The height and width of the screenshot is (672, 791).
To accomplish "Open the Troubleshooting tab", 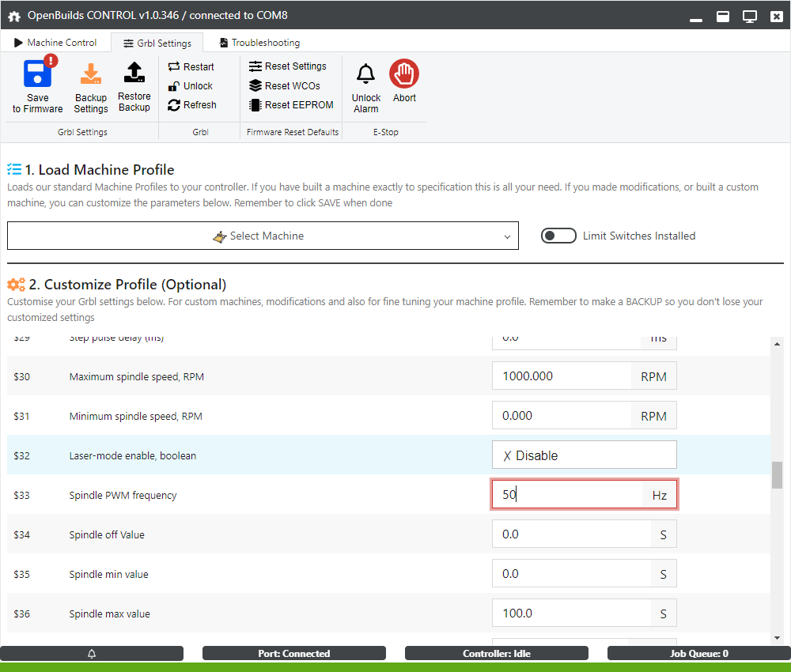I will coord(259,43).
